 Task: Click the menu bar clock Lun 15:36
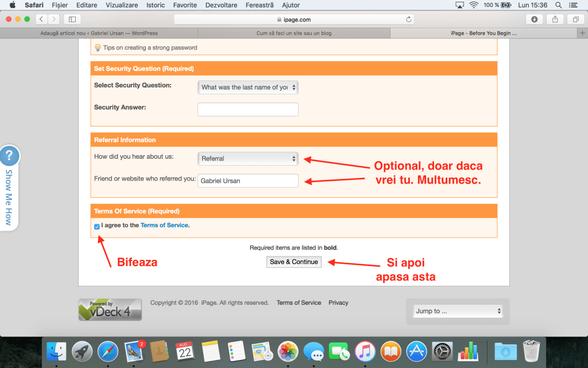(x=532, y=5)
